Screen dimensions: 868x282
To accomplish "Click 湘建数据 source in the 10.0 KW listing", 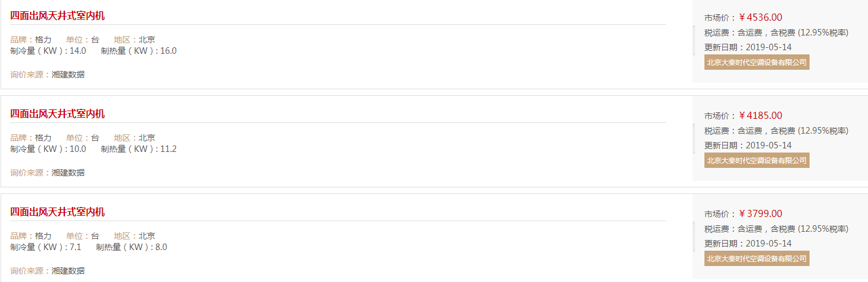I will click(68, 173).
